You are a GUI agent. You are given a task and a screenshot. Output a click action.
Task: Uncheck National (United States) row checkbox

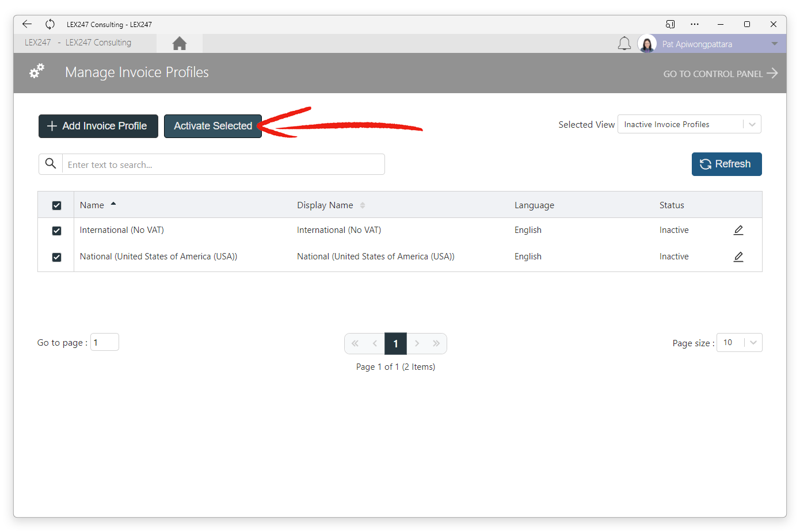(x=56, y=257)
